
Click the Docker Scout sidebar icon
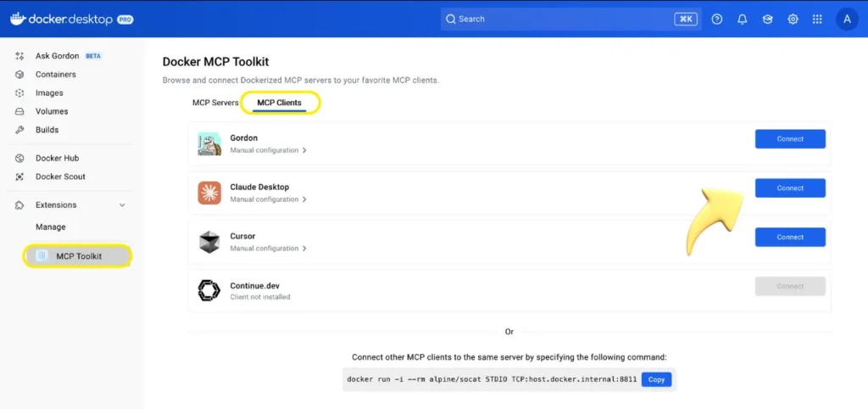point(19,176)
